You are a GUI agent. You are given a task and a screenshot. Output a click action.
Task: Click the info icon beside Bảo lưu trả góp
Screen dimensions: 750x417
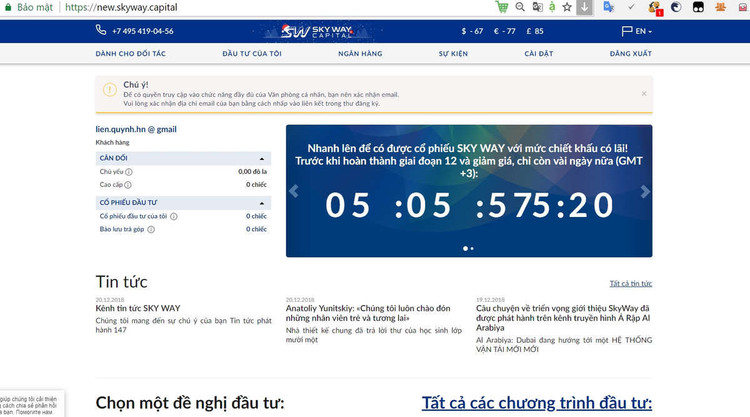tap(151, 229)
